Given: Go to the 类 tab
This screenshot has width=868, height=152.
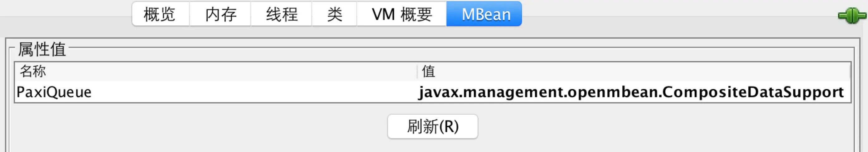Looking at the screenshot, I should click(334, 14).
